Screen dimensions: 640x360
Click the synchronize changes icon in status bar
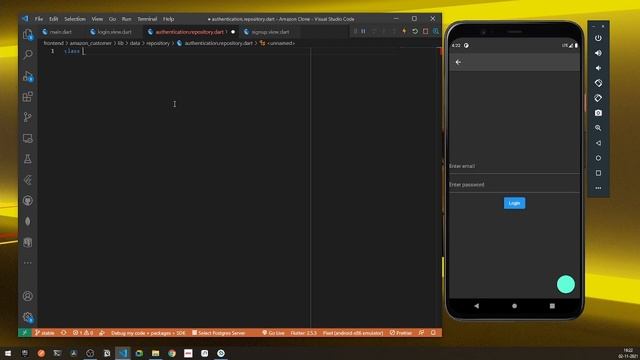64,333
